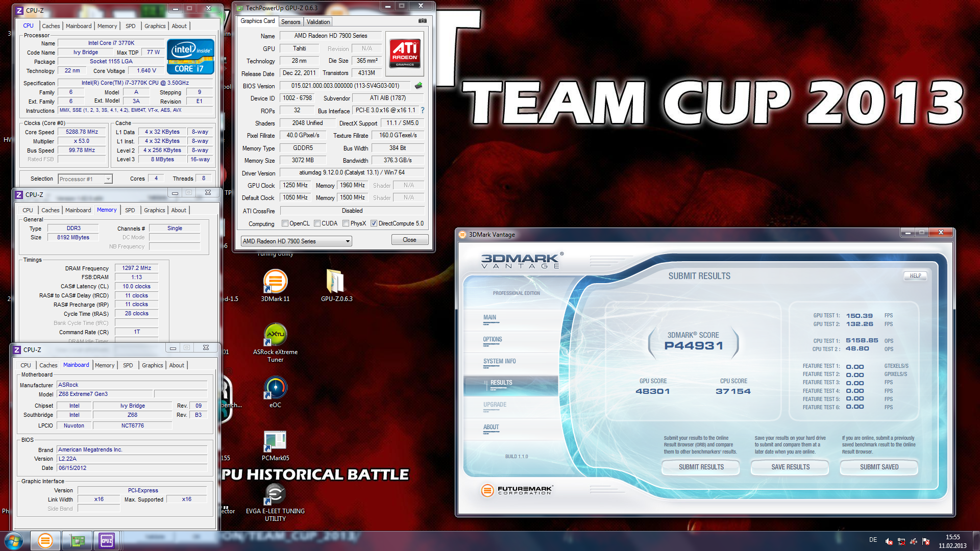Click the GPU-Z title bar icon
The height and width of the screenshot is (551, 980).
(x=239, y=8)
